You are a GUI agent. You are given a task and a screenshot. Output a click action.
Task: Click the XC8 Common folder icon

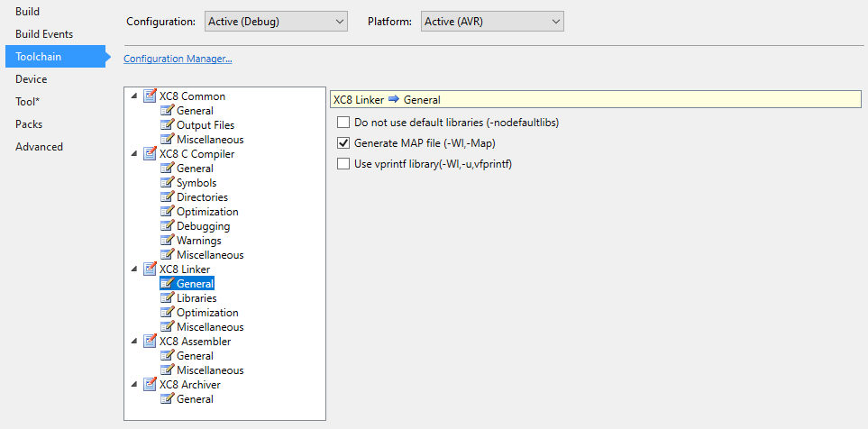151,96
